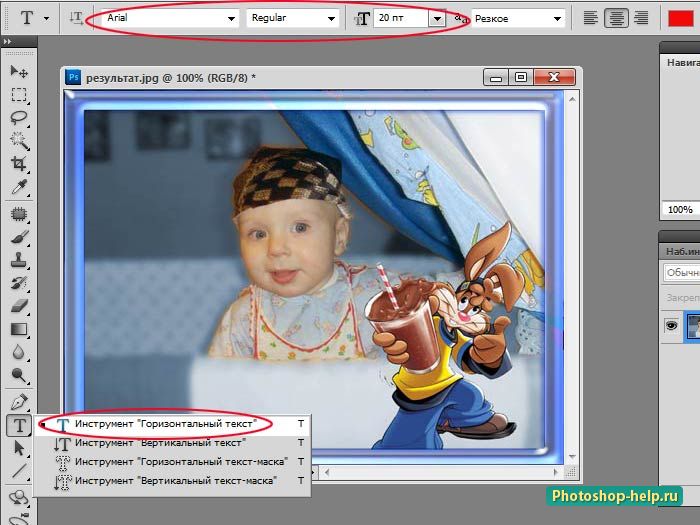
Task: Choose the Pen tool
Action: point(19,402)
